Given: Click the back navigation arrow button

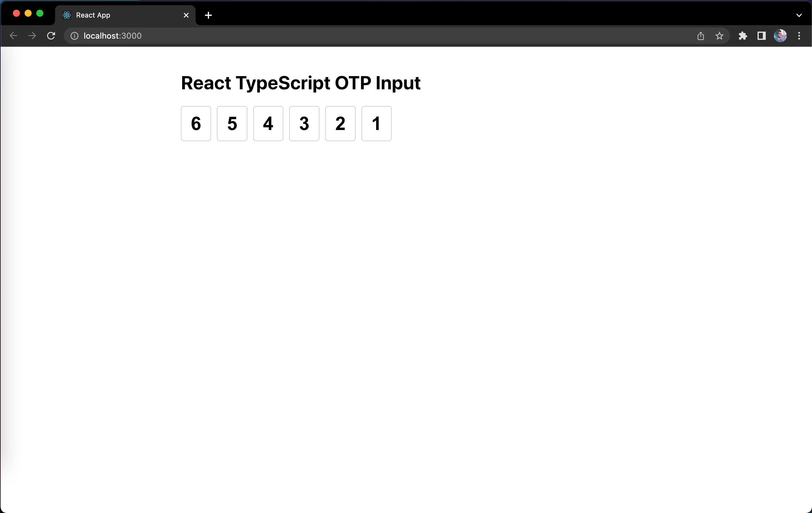Looking at the screenshot, I should click(x=13, y=35).
